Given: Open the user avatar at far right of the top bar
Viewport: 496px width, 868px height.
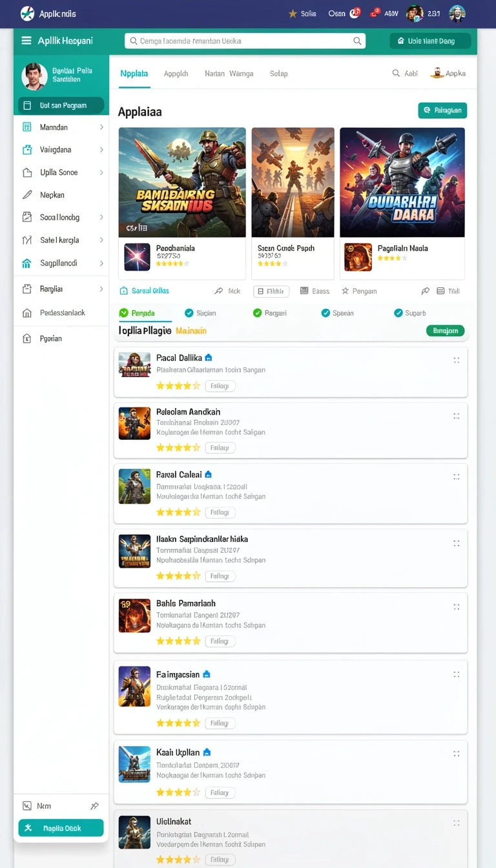Looking at the screenshot, I should pyautogui.click(x=457, y=14).
